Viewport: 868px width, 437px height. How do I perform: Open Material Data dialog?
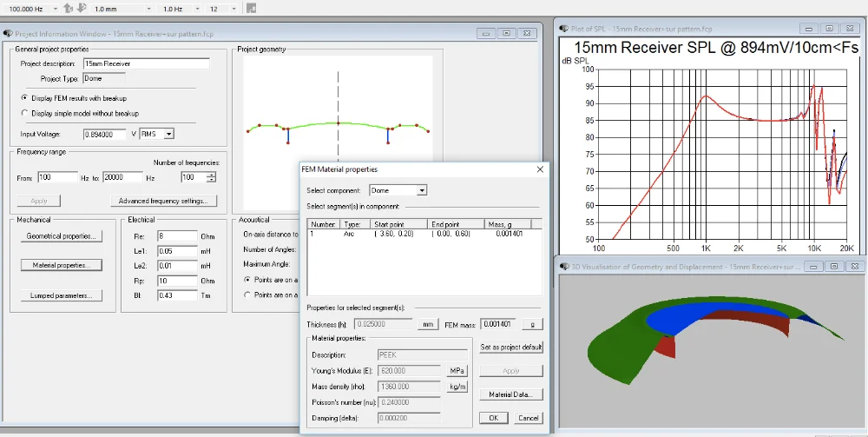coord(511,395)
